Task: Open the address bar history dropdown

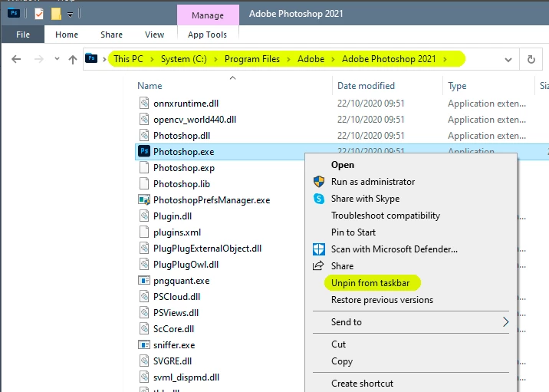Action: [x=508, y=60]
